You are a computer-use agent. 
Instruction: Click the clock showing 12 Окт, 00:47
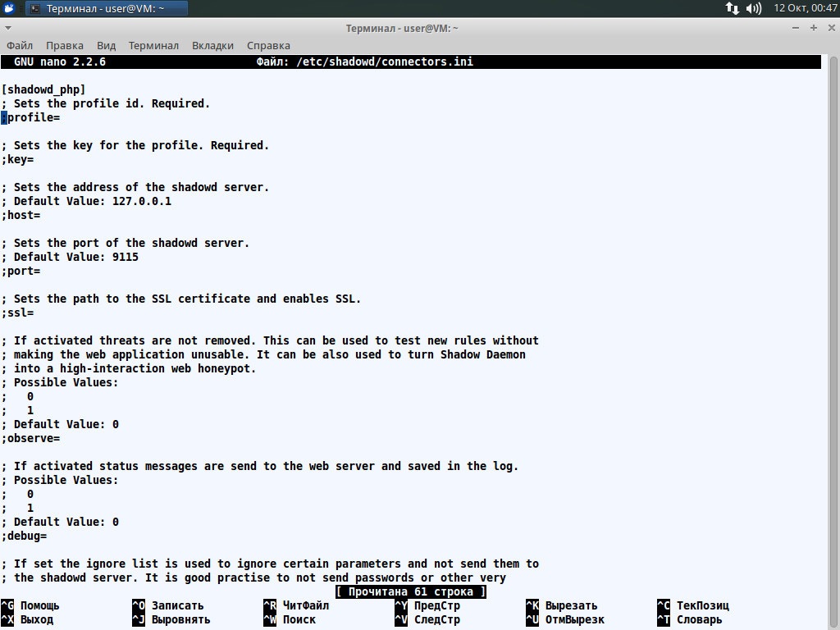click(806, 8)
